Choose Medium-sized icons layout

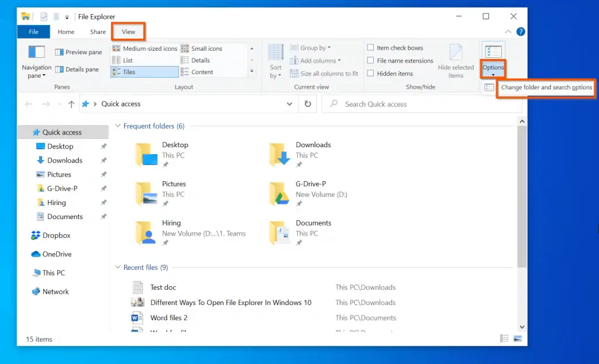tap(145, 48)
